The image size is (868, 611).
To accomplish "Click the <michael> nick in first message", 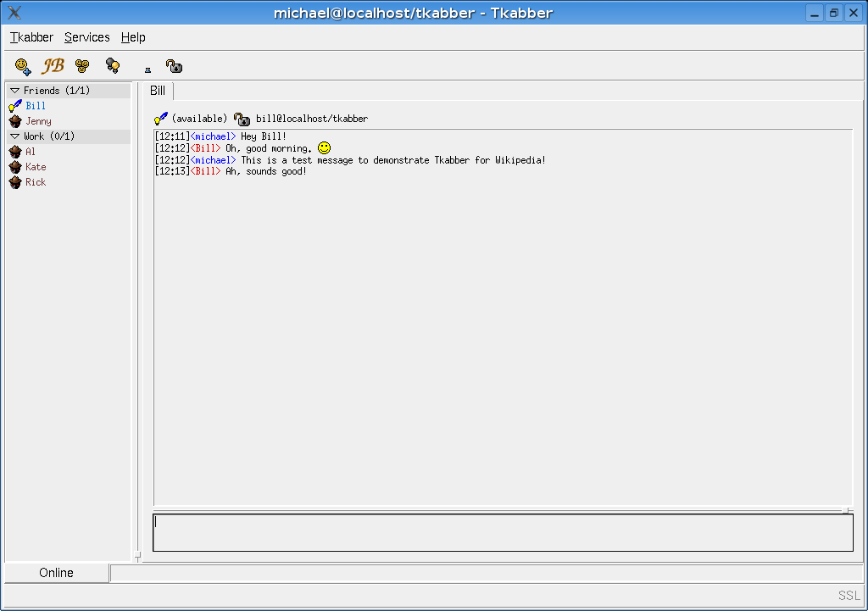I will pos(213,136).
